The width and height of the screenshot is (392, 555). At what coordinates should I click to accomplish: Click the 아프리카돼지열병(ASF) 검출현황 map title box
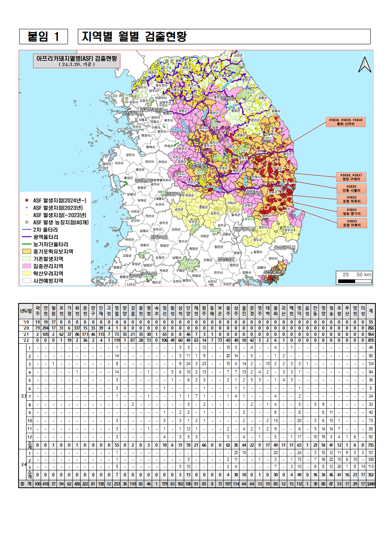coord(77,61)
